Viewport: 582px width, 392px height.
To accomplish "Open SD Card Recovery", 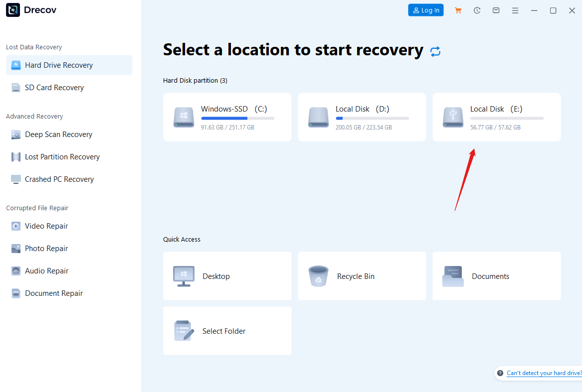I will pyautogui.click(x=53, y=87).
